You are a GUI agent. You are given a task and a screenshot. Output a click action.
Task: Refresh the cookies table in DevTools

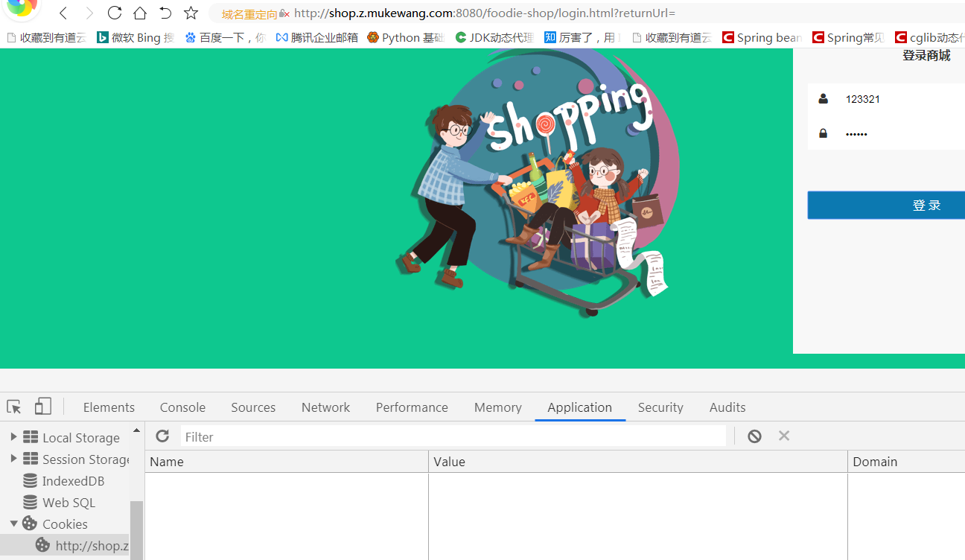tap(162, 436)
